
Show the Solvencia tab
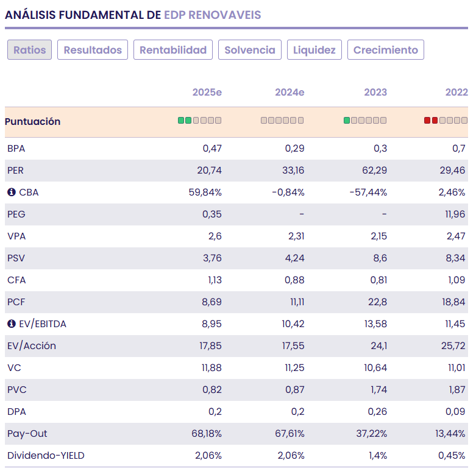(x=250, y=50)
